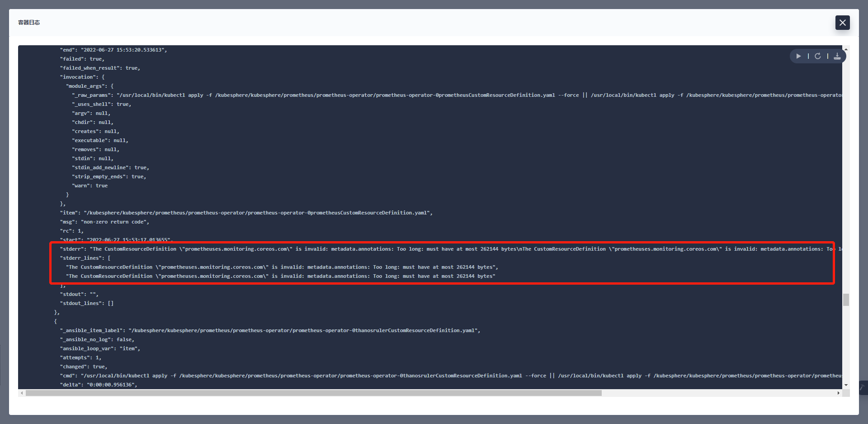Click the "stdout_lines": [] entry
The image size is (868, 424).
coord(87,303)
